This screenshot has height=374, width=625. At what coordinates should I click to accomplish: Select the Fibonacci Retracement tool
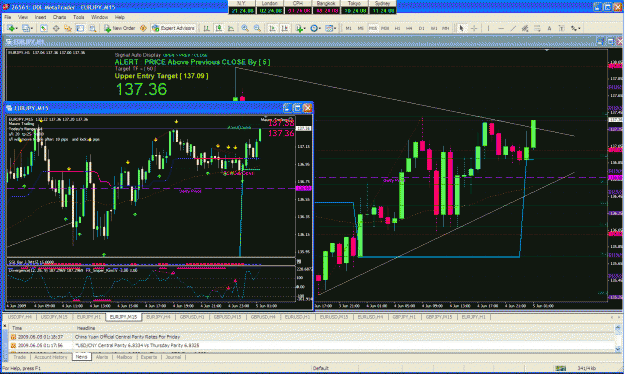tap(537, 28)
